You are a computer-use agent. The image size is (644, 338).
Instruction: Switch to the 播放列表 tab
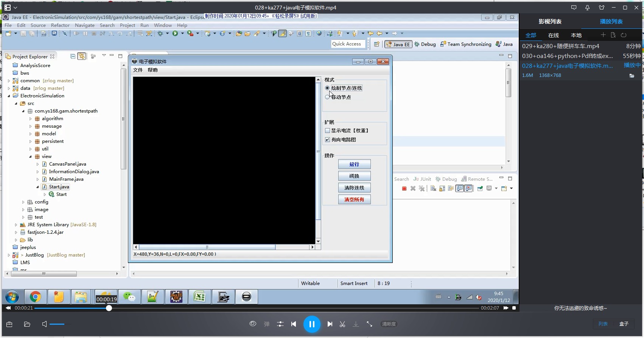[611, 22]
